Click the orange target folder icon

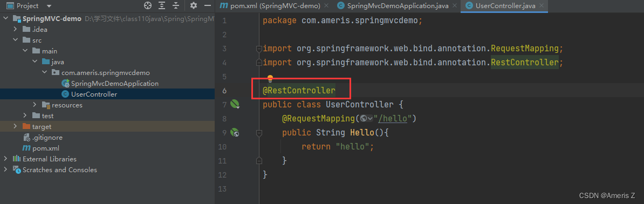click(26, 127)
